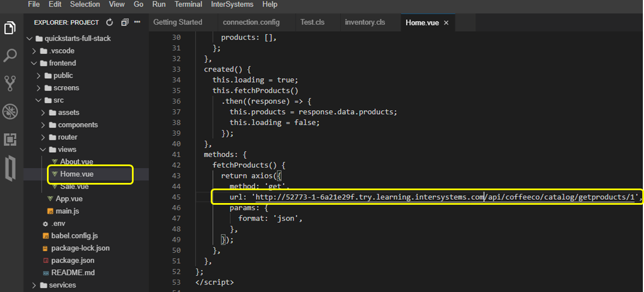Open the Search view in activity bar
The width and height of the screenshot is (644, 292).
click(x=10, y=55)
